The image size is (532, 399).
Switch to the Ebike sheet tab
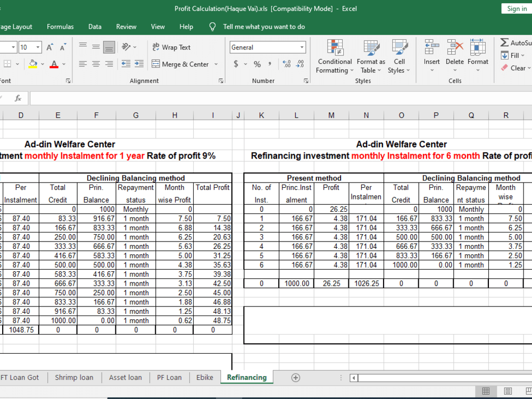tap(204, 377)
